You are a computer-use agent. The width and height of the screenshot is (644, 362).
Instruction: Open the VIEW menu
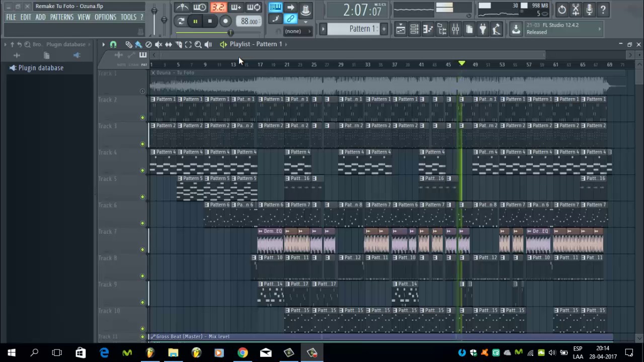(x=84, y=17)
